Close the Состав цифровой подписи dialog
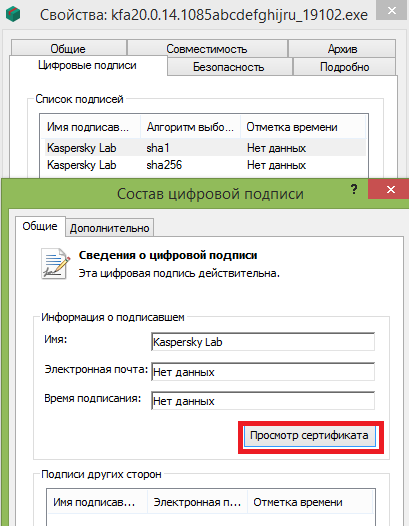This screenshot has width=409, height=526. (390, 189)
